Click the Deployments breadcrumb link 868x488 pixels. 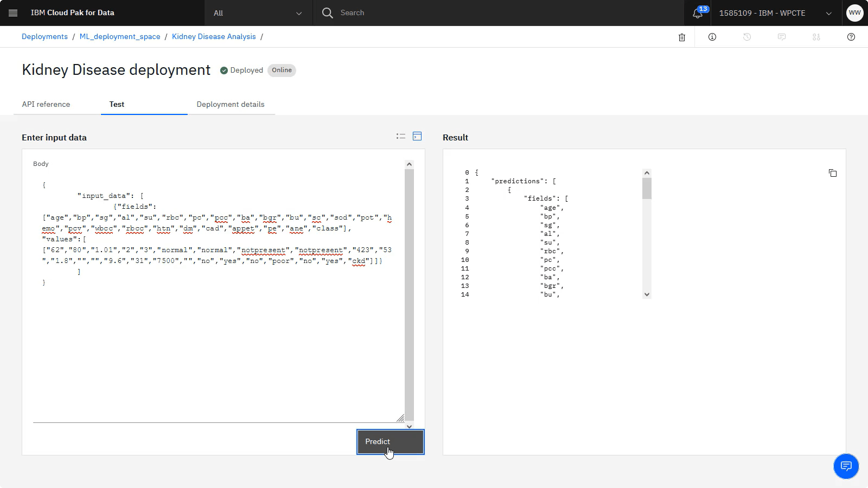44,36
